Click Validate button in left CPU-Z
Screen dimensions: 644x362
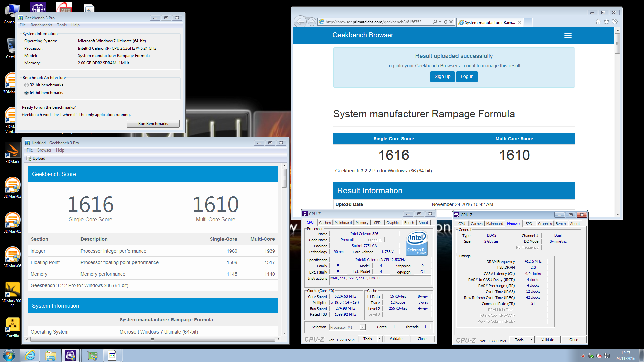[396, 339]
